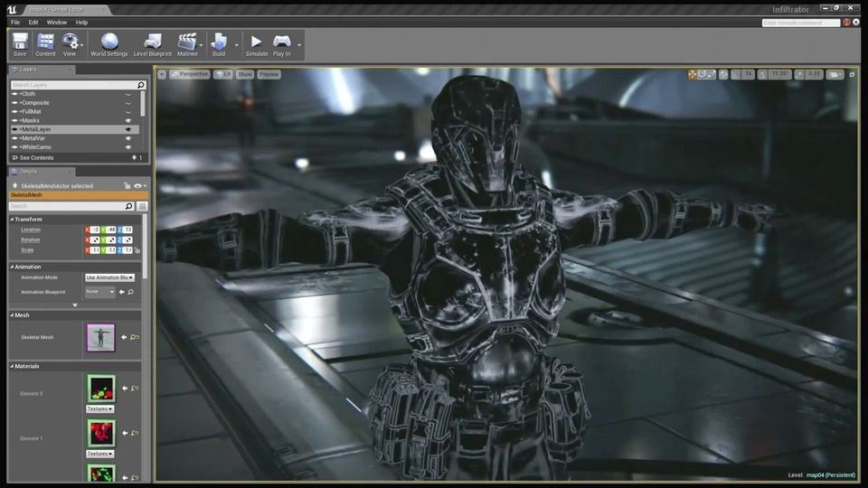Use selected asset arrow for Element 0
The height and width of the screenshot is (488, 868).
(x=125, y=389)
